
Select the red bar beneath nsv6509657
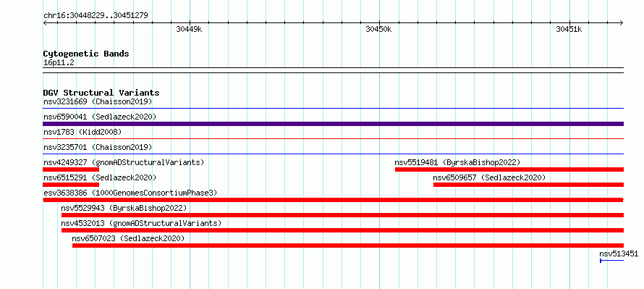click(529, 185)
